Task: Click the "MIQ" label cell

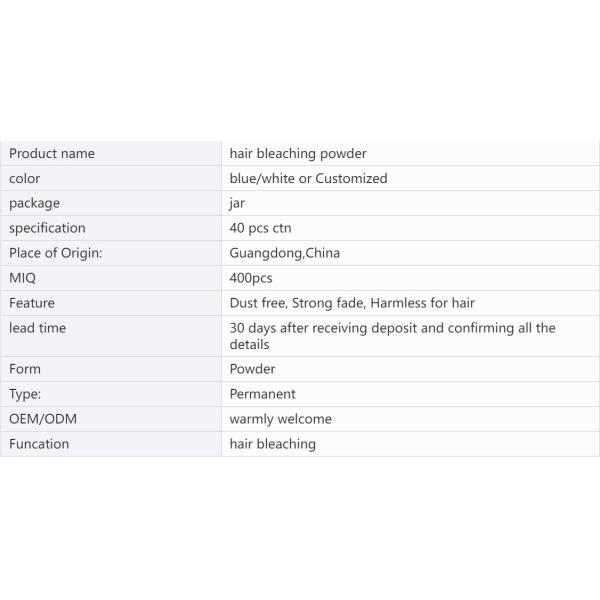Action: [23, 279]
